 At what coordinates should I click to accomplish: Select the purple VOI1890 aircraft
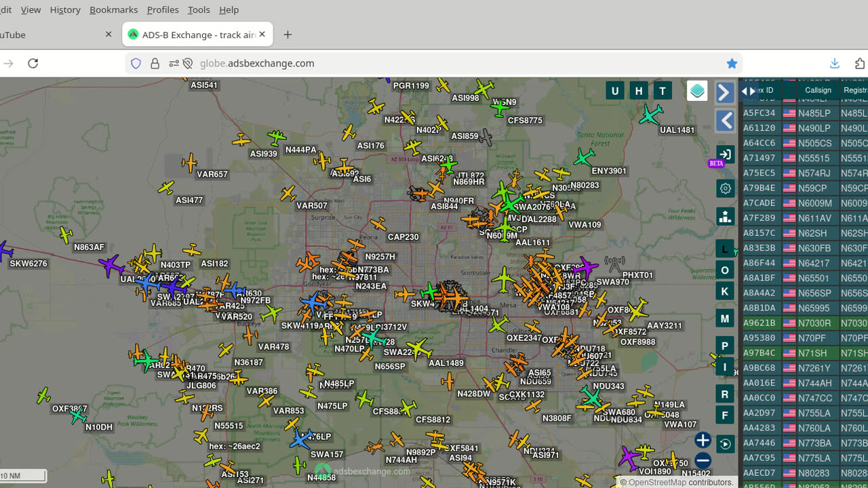[629, 458]
